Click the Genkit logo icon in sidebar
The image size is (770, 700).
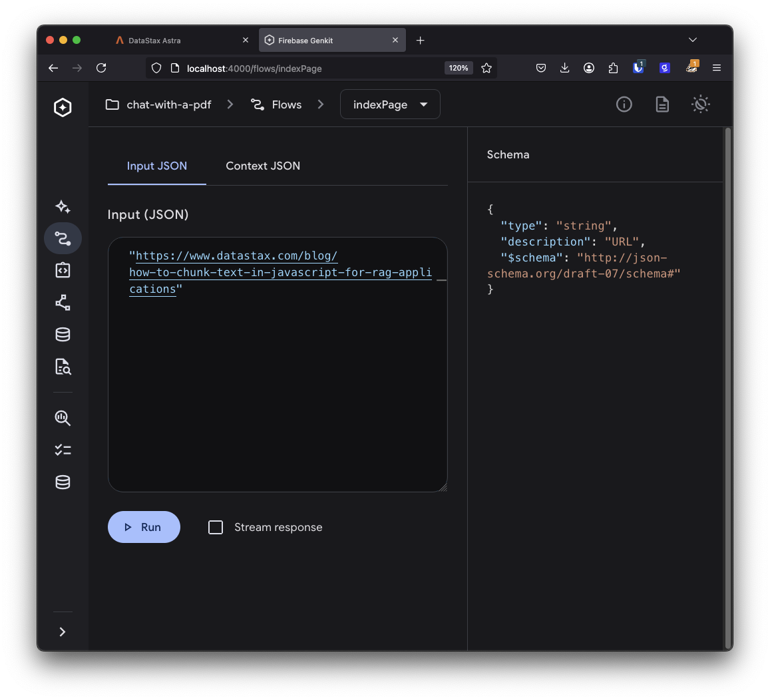pos(63,107)
